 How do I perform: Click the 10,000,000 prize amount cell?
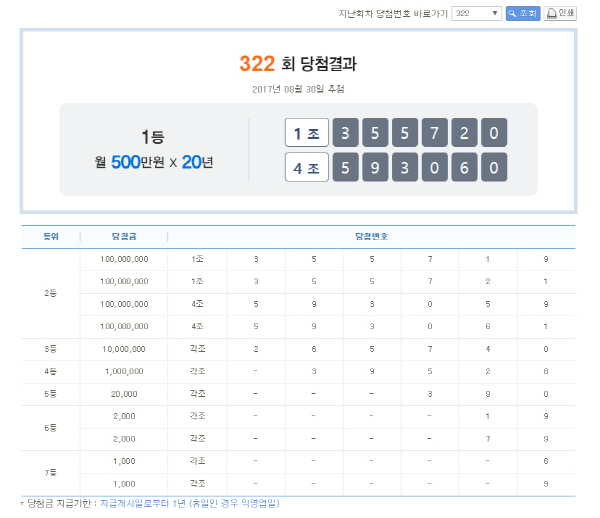[124, 349]
